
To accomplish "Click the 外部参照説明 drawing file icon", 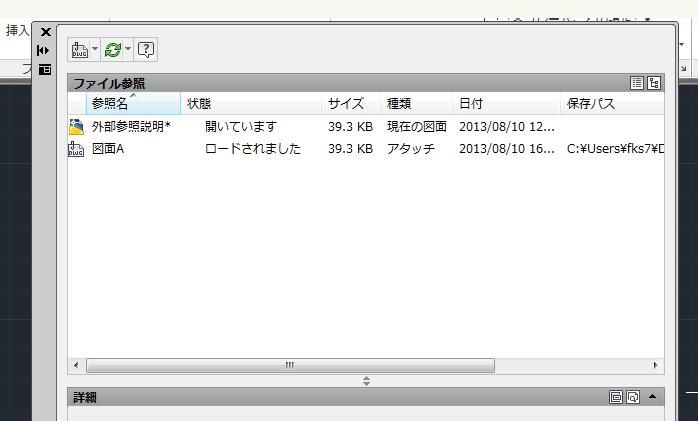I will click(76, 127).
